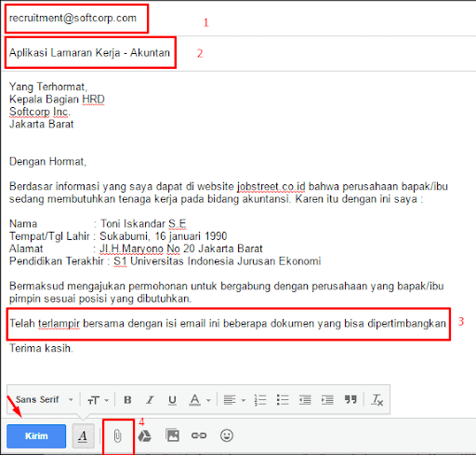The width and height of the screenshot is (476, 455).
Task: Open the Sans Serif font dropdown
Action: 45,399
